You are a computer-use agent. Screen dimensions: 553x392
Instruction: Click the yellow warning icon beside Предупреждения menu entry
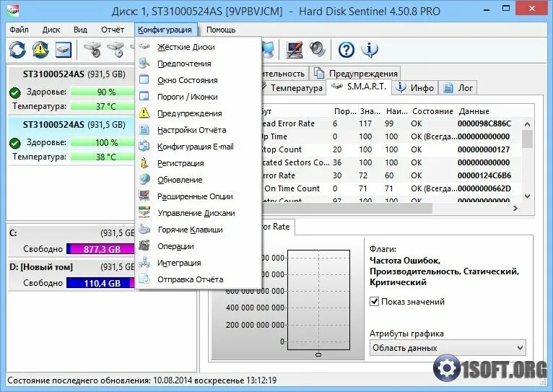(x=144, y=113)
